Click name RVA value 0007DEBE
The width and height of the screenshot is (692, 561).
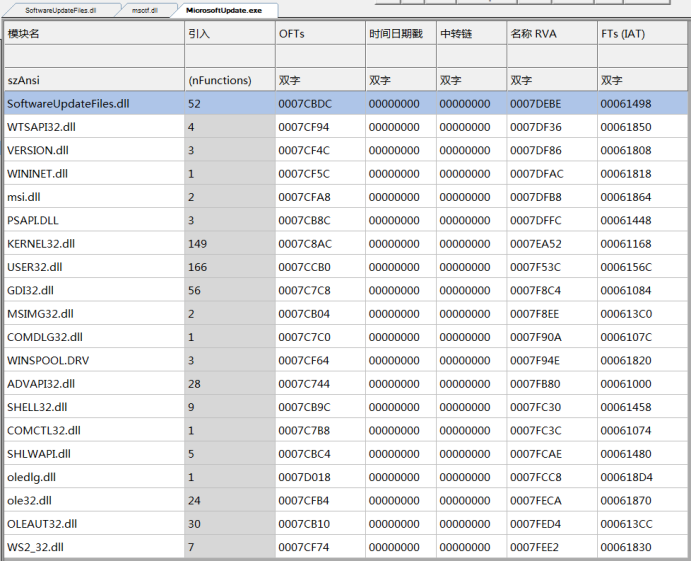click(552, 104)
